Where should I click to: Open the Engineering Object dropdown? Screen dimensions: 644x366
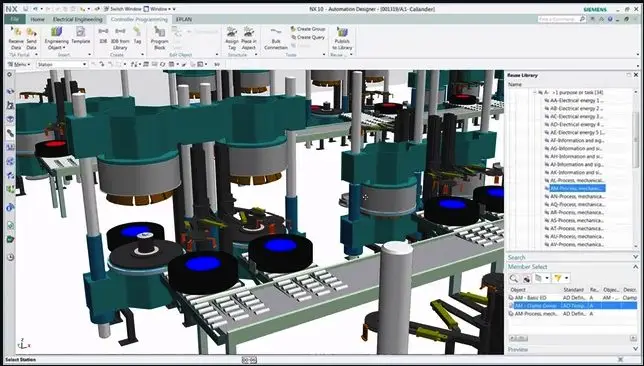point(57,38)
